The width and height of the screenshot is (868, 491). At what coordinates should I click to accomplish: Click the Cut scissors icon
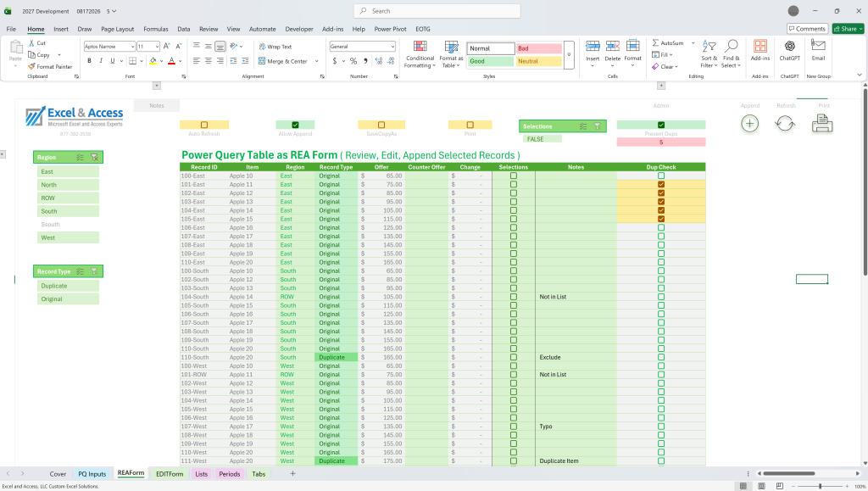32,43
